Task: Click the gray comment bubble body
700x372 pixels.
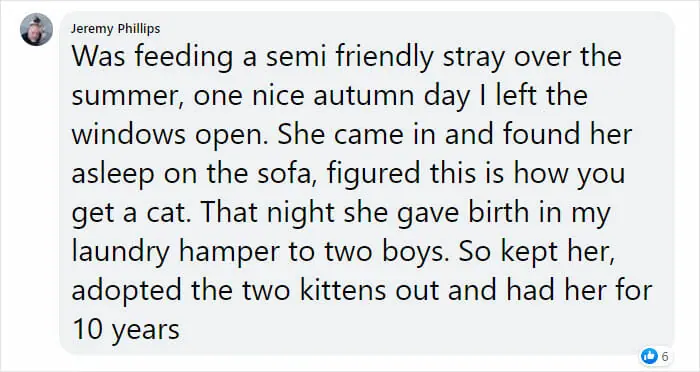Action: pos(367,183)
